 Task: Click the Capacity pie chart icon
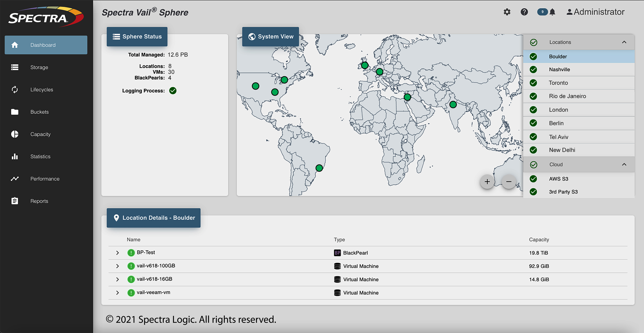point(15,134)
